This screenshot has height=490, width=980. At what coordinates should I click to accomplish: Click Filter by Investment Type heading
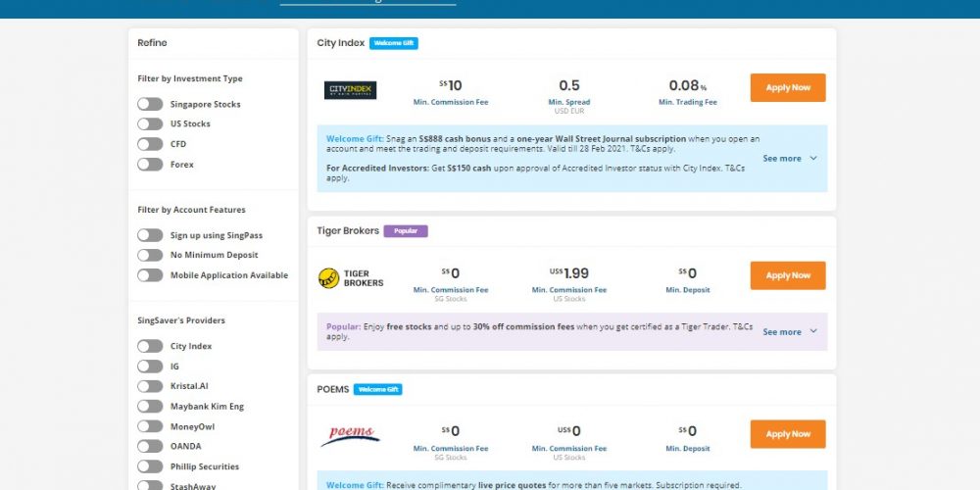click(190, 78)
